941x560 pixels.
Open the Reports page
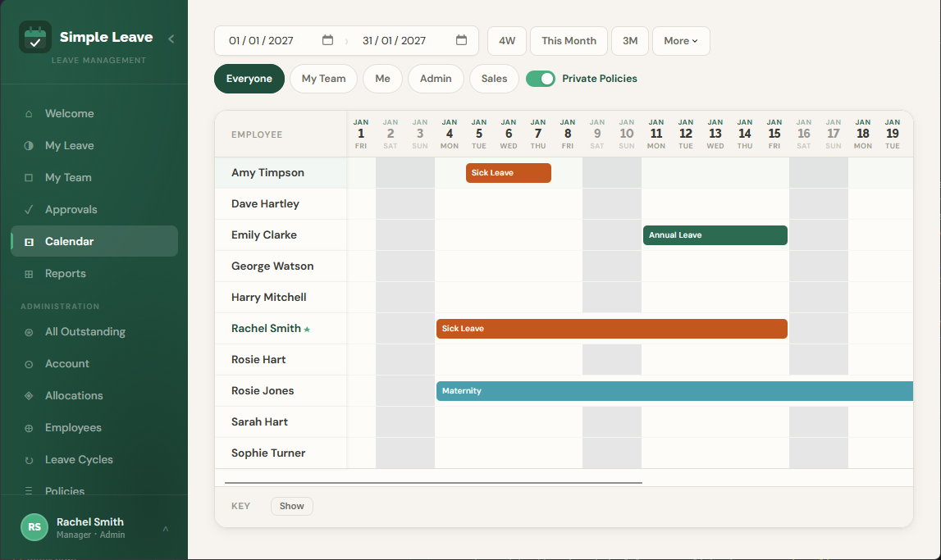(94, 273)
